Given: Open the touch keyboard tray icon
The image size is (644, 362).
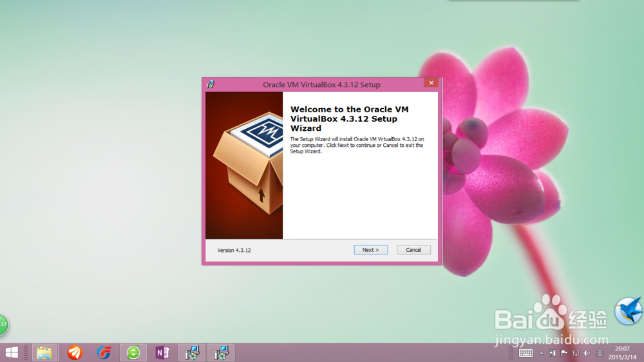Looking at the screenshot, I should pyautogui.click(x=526, y=353).
